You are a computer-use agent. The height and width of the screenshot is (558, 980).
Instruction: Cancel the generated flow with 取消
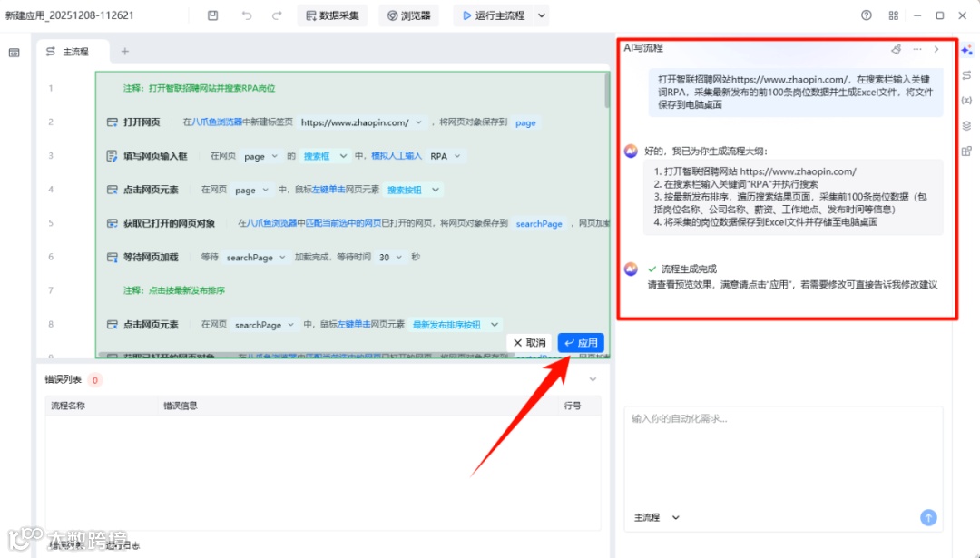pos(529,342)
